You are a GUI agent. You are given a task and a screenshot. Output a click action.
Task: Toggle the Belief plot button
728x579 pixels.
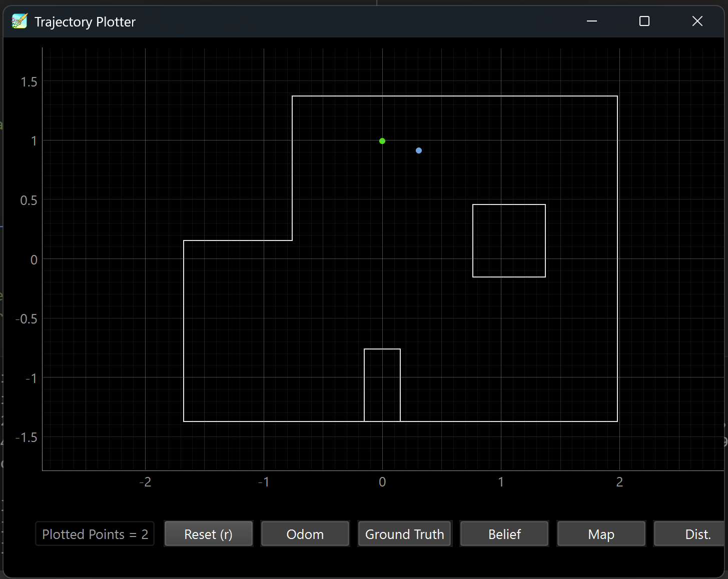coord(504,534)
